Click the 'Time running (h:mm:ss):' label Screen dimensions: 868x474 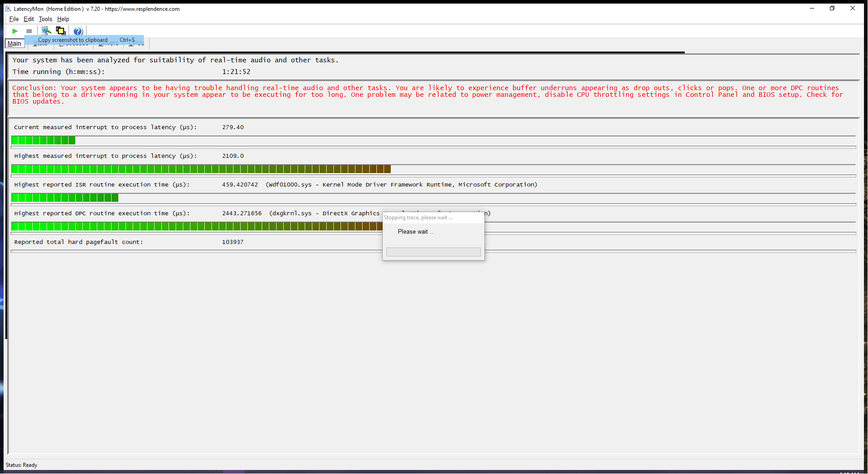coord(58,72)
